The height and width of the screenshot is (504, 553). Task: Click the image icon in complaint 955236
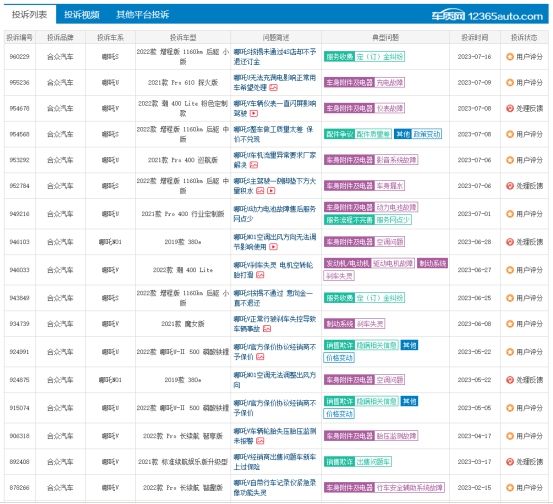pos(274,87)
